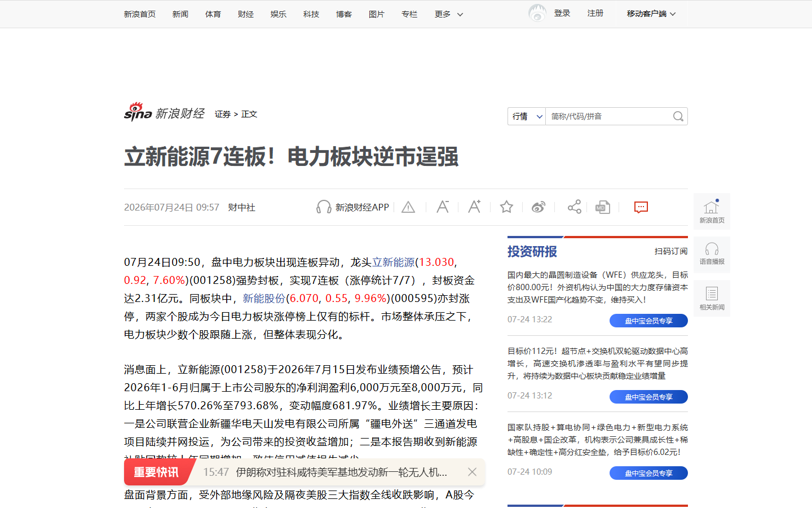Image resolution: width=812 pixels, height=508 pixels.
Task: Favorite the article with star icon
Action: tap(506, 207)
